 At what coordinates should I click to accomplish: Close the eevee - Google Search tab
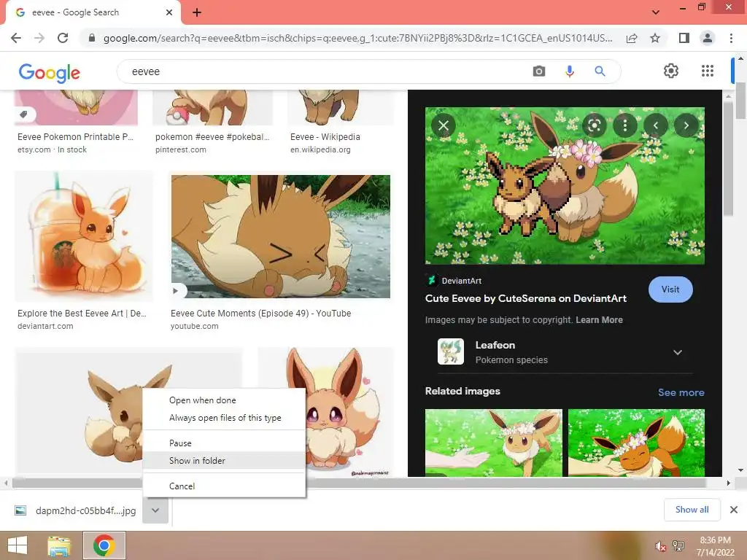(169, 12)
